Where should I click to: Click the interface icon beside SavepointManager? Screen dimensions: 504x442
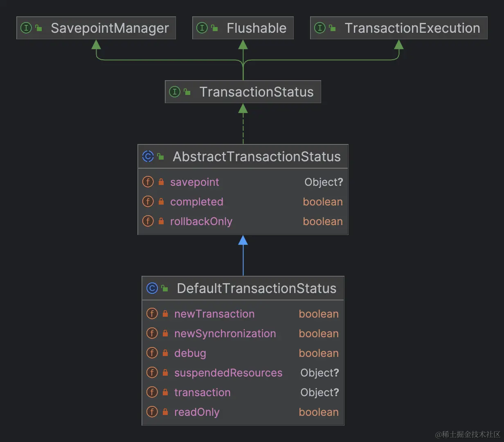[26, 28]
